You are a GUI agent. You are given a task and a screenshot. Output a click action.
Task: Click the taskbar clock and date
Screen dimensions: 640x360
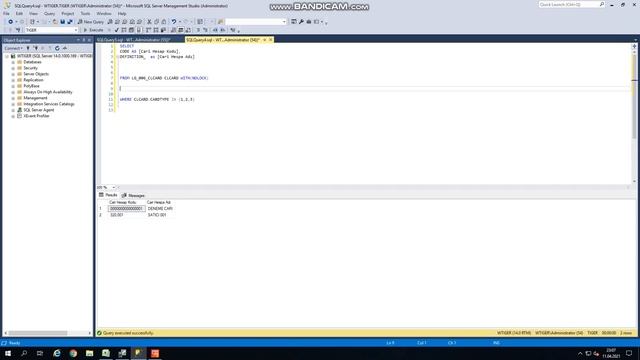(611, 353)
